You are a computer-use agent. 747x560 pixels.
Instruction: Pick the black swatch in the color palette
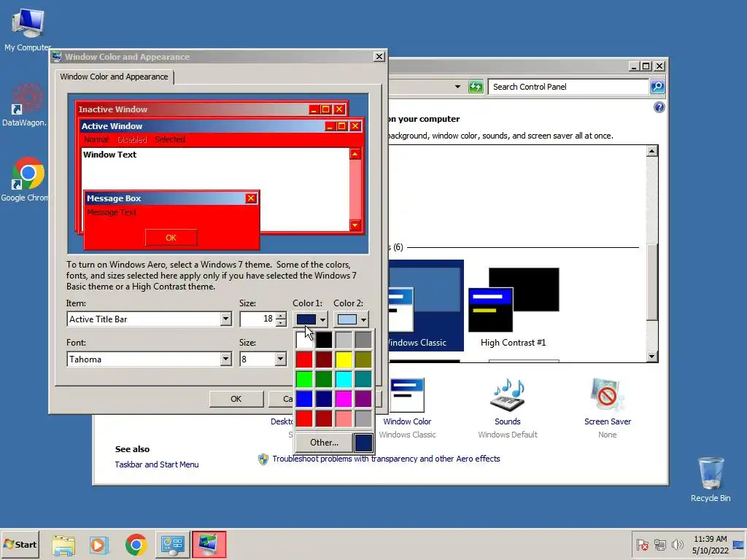point(323,340)
